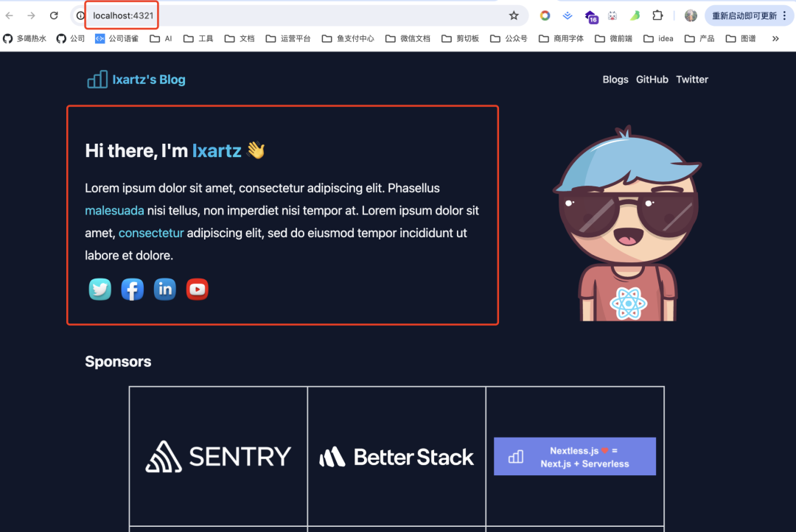The width and height of the screenshot is (796, 532).
Task: Click the site info icon in address bar
Action: (81, 15)
